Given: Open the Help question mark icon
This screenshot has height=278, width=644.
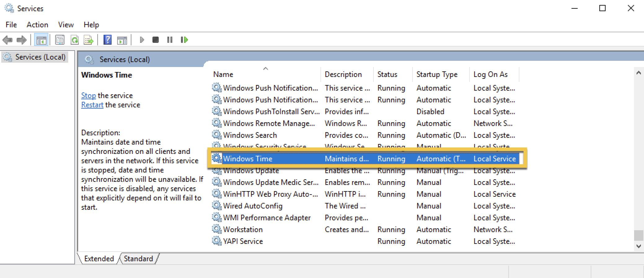Looking at the screenshot, I should click(x=108, y=40).
